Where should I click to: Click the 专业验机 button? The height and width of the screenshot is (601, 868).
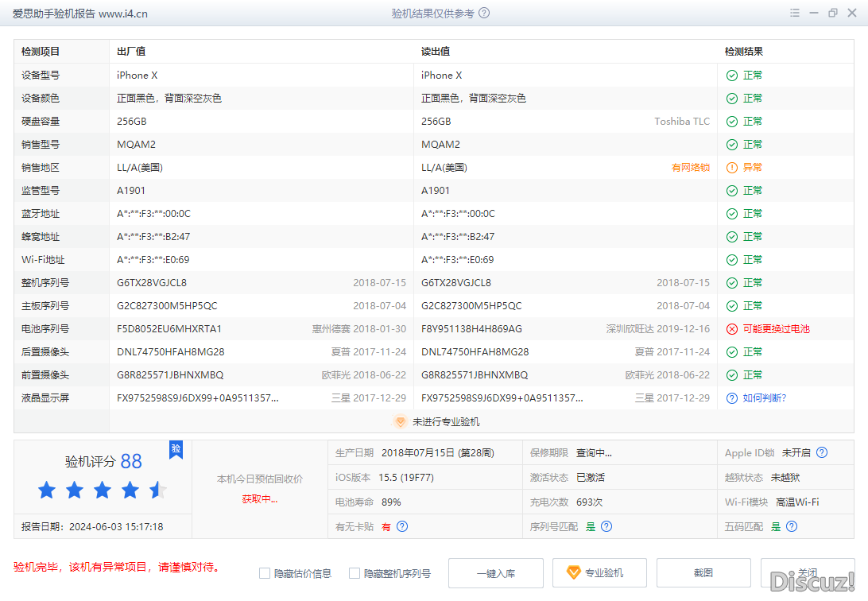point(599,572)
